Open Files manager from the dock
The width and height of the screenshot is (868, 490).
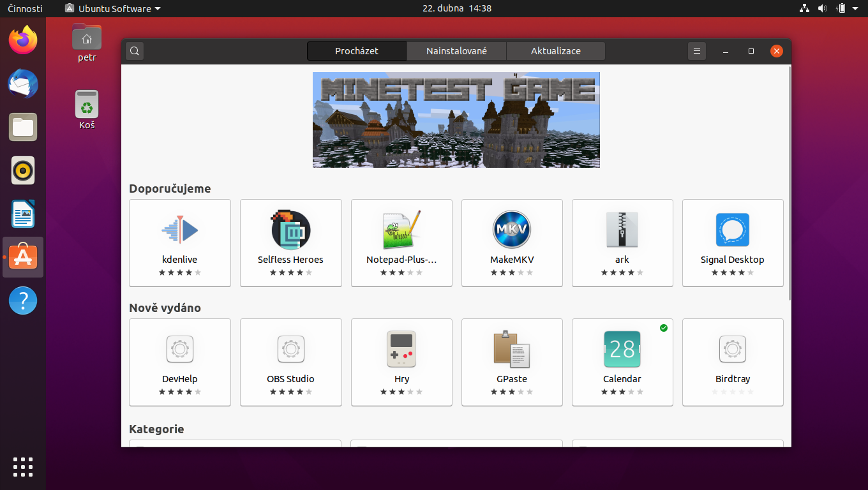coord(23,127)
